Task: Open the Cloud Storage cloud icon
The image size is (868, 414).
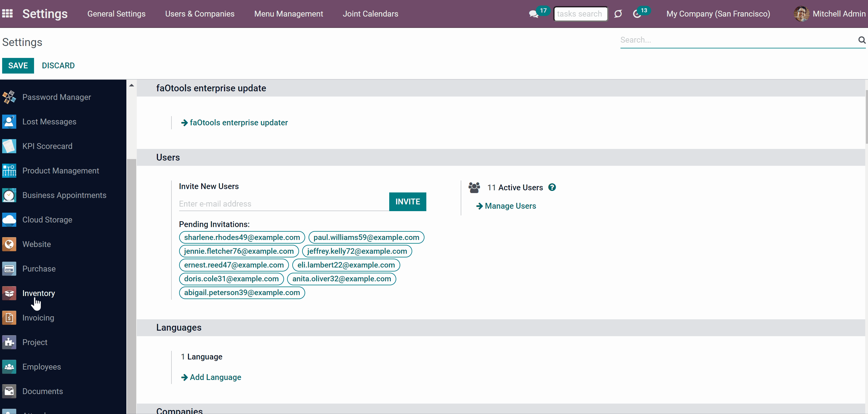Action: point(9,220)
